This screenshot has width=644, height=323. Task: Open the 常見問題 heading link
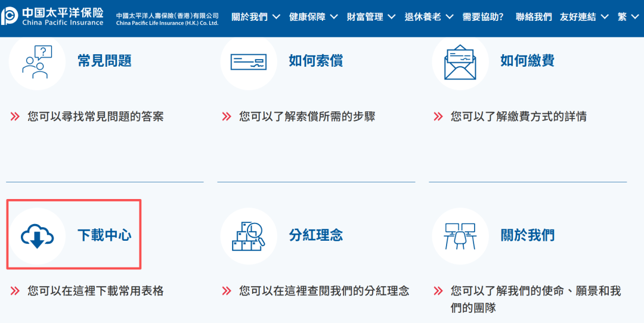tap(104, 61)
